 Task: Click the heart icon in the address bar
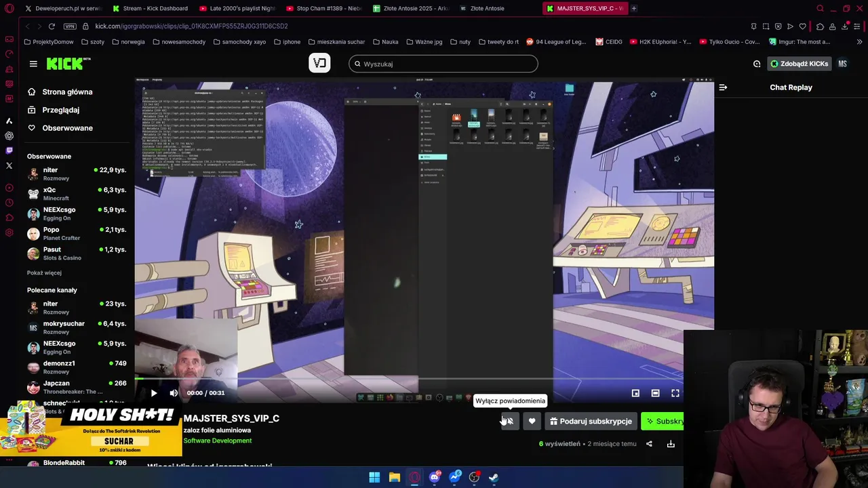click(x=803, y=26)
